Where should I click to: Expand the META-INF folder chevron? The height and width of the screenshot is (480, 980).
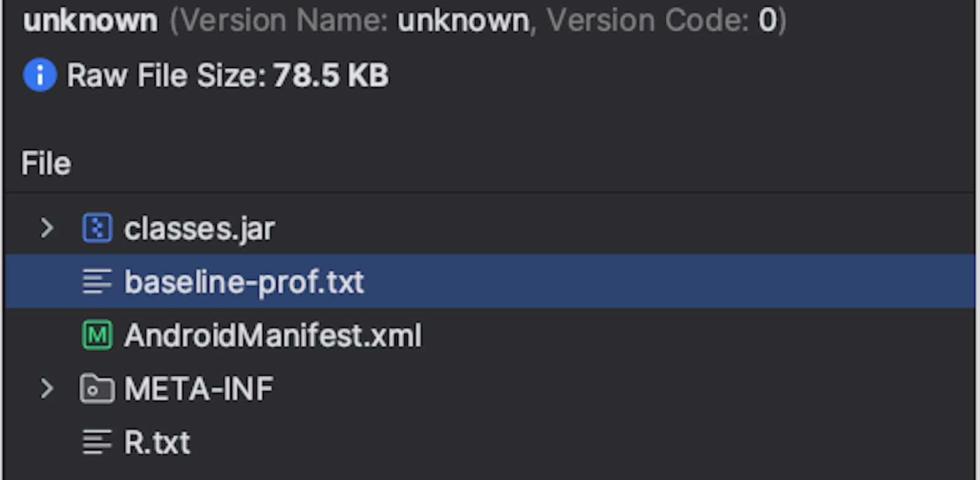(x=47, y=389)
